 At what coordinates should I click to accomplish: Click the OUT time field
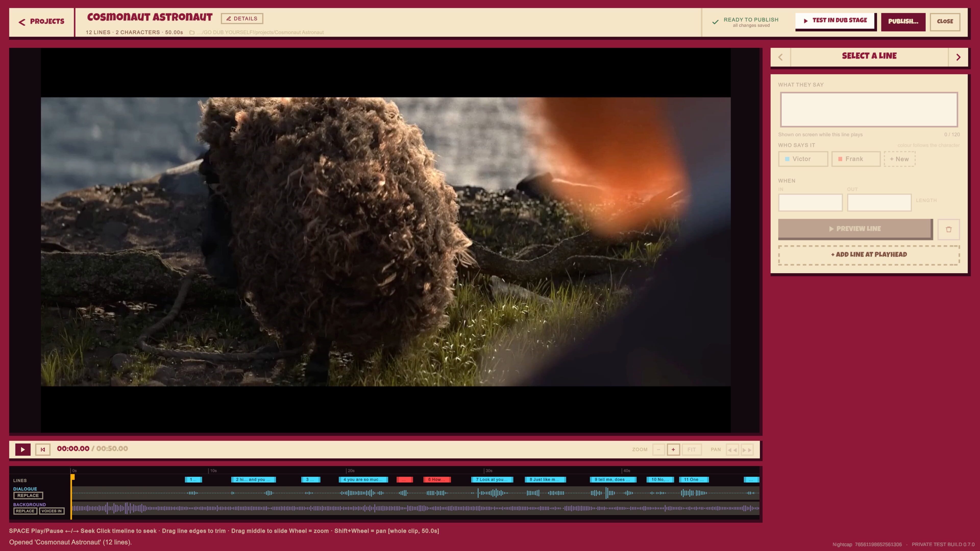coord(879,202)
